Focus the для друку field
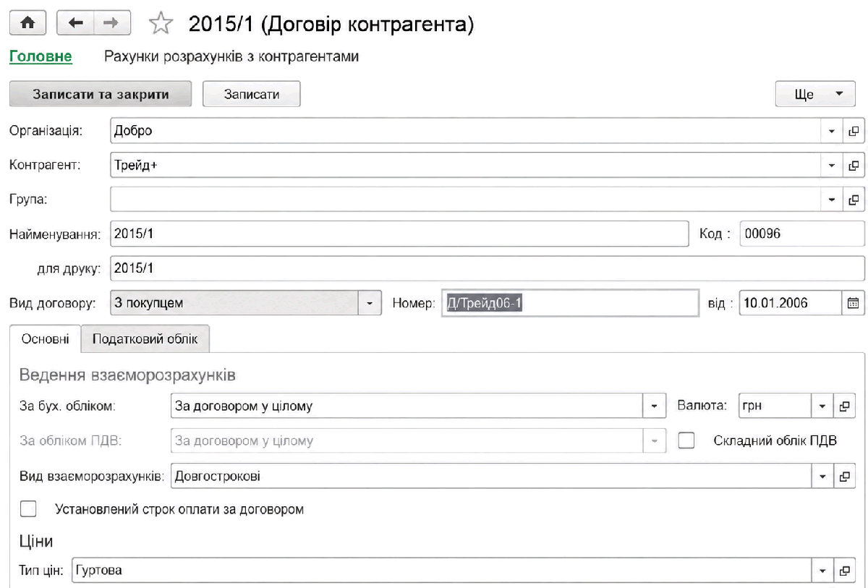 tap(487, 268)
